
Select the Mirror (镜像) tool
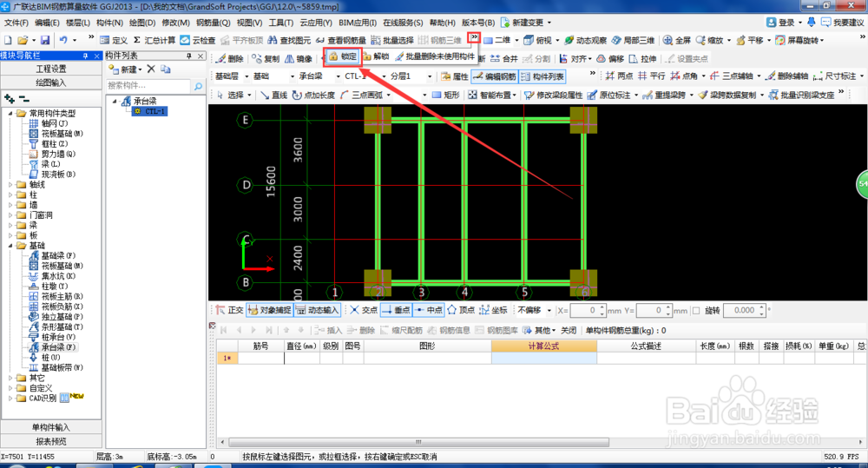299,59
